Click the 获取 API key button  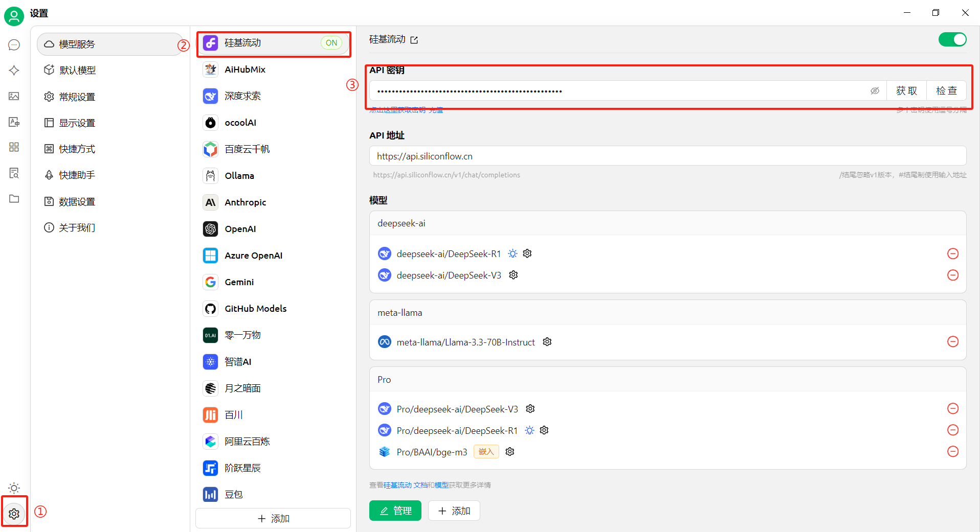[x=906, y=90]
